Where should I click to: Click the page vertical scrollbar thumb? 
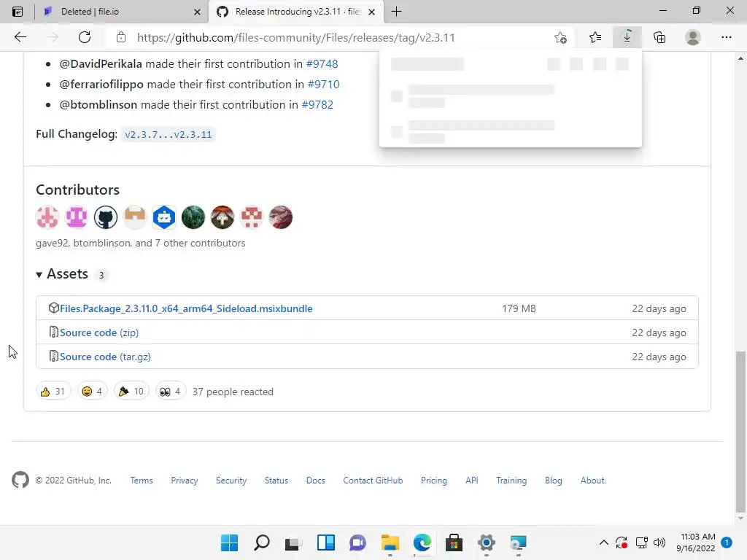pyautogui.click(x=740, y=431)
